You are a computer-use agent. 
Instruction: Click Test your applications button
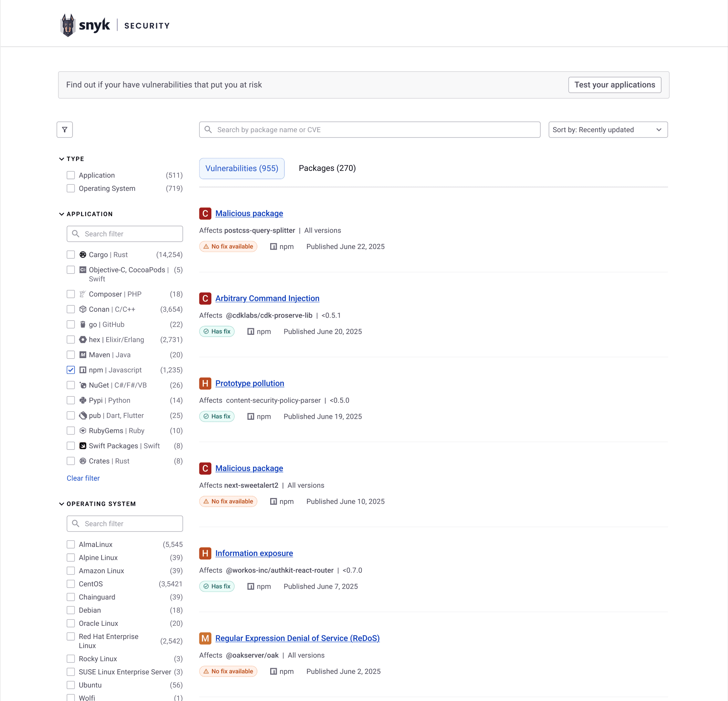click(615, 85)
